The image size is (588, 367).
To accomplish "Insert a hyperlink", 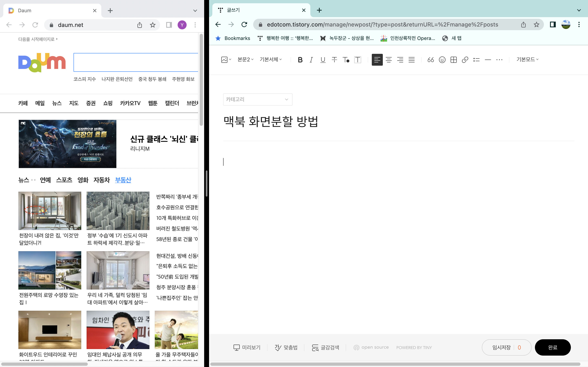I will coord(465,60).
